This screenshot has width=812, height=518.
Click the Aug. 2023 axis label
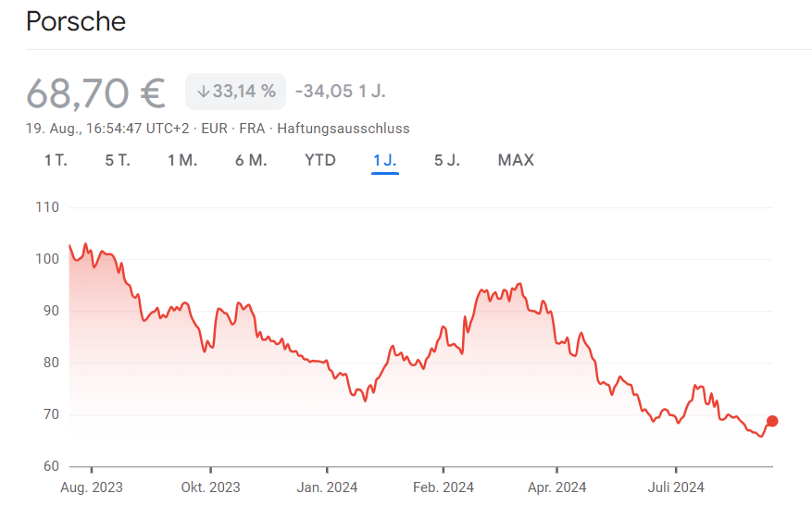[92, 487]
